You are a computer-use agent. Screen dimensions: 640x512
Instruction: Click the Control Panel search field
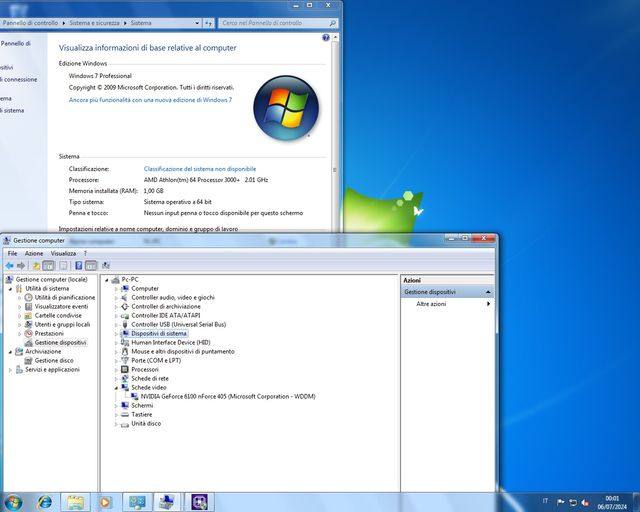[275, 22]
